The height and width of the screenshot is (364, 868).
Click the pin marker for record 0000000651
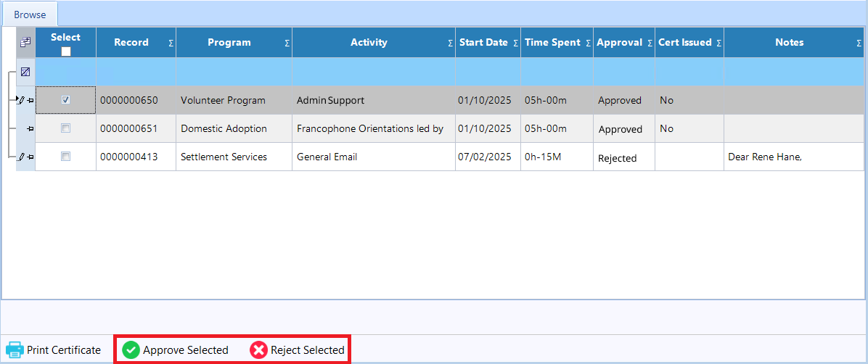(30, 128)
